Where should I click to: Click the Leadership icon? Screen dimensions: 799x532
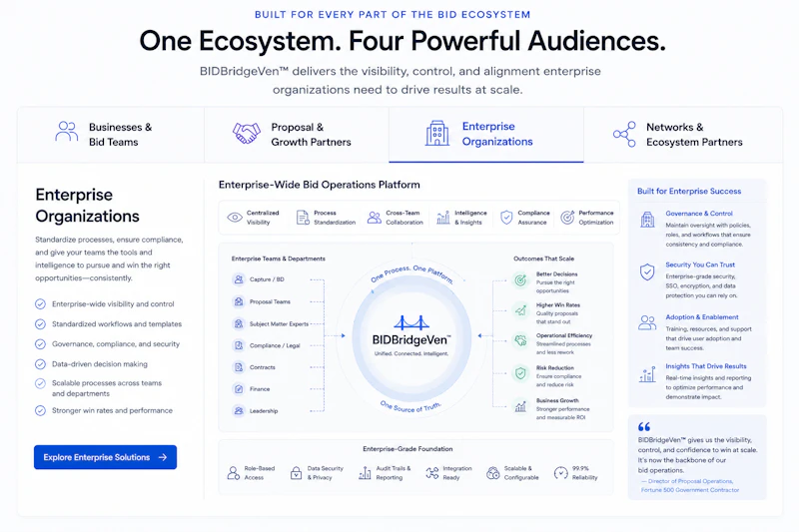click(239, 411)
